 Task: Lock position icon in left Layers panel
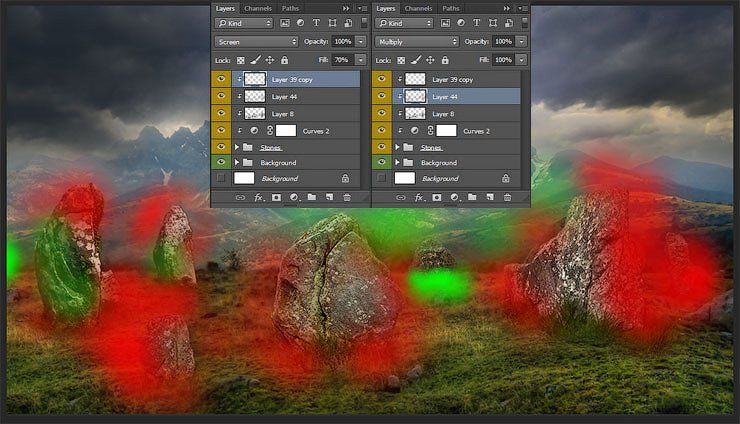pyautogui.click(x=270, y=60)
